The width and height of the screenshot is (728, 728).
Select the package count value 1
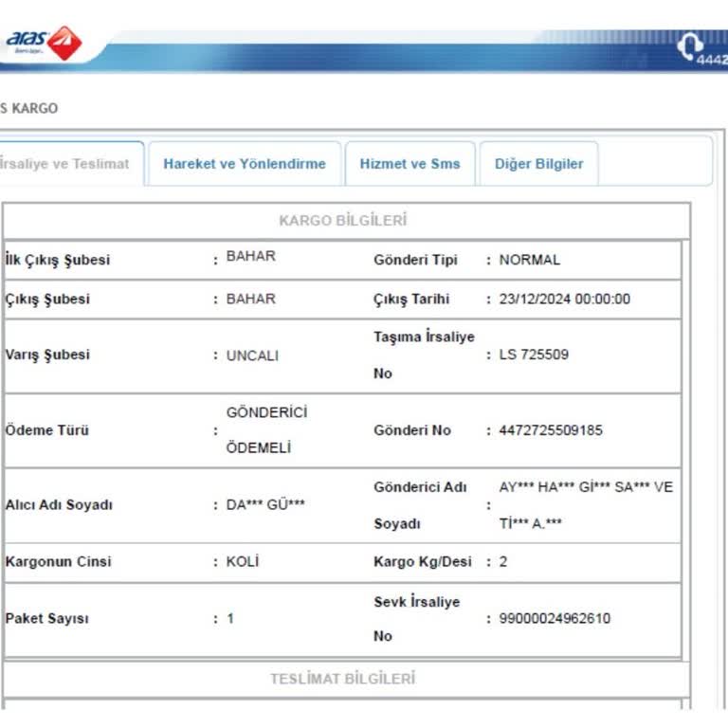coord(230,618)
